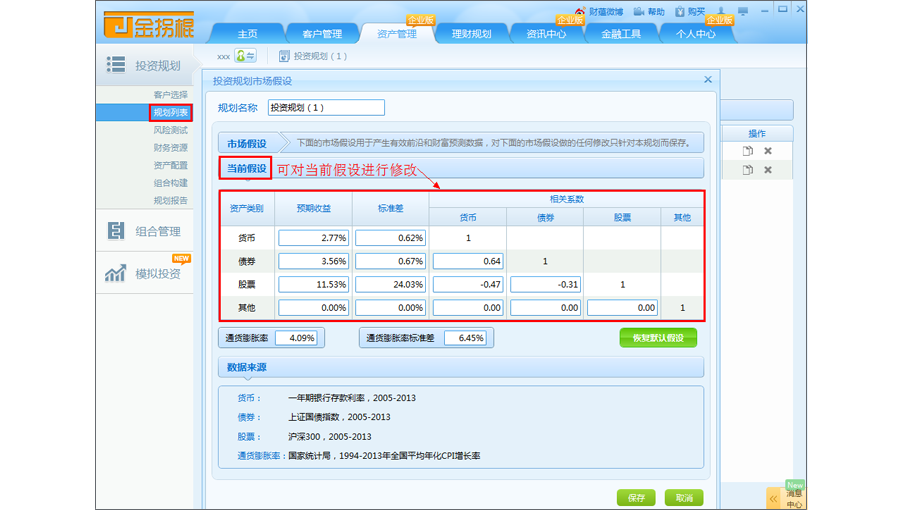Image resolution: width=900 pixels, height=510 pixels.
Task: Delete the second plan with X icon
Action: (x=768, y=170)
